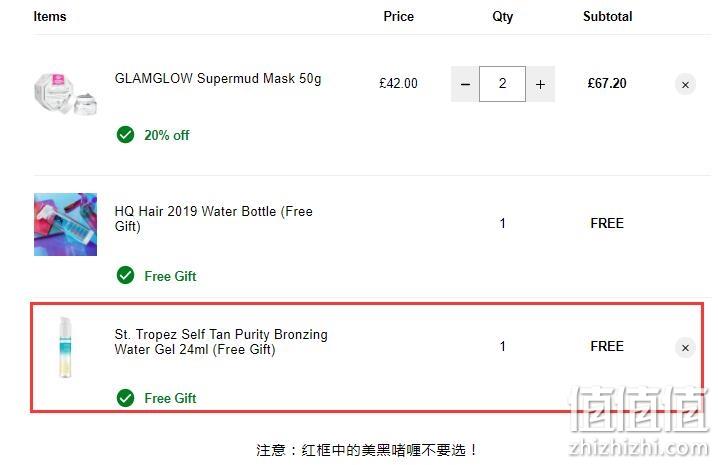This screenshot has width=718, height=465.
Task: Decrease GLAMGLOW mask quantity with minus button
Action: [x=465, y=84]
